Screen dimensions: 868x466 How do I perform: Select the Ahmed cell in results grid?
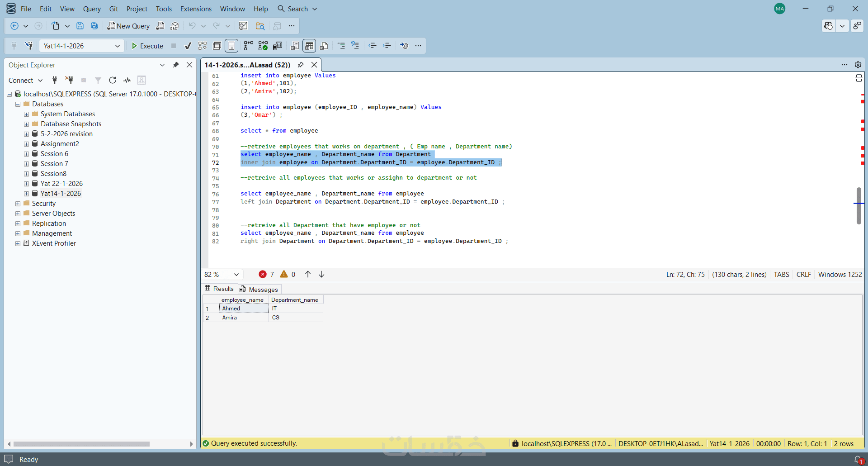click(x=244, y=309)
